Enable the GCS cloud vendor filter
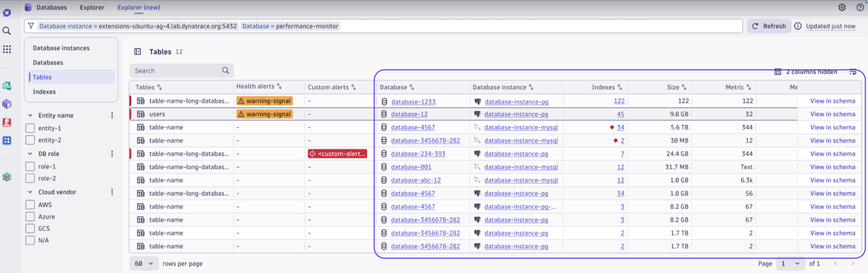This screenshot has width=868, height=273. [x=30, y=228]
